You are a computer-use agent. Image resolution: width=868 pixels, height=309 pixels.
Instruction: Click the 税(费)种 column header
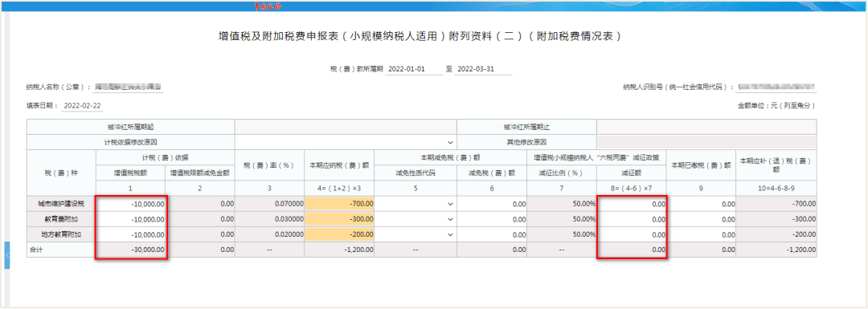(61, 173)
